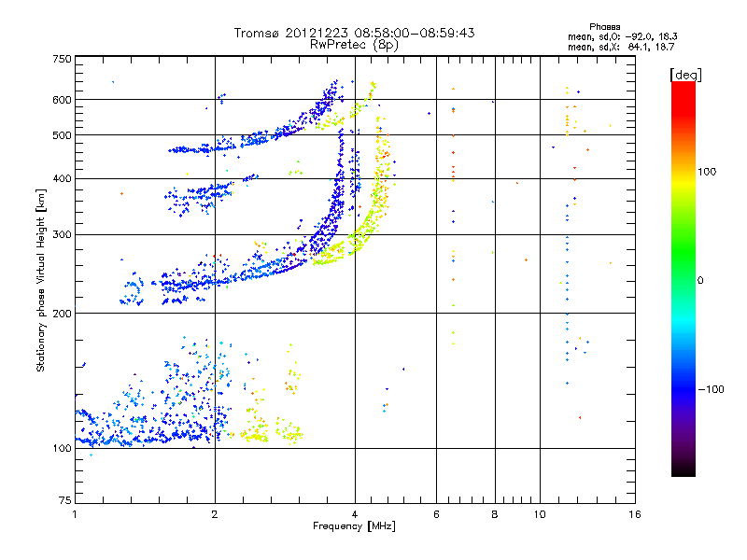Click the 'Phases' heading above the statistics
The width and height of the screenshot is (747, 560).
tap(604, 27)
